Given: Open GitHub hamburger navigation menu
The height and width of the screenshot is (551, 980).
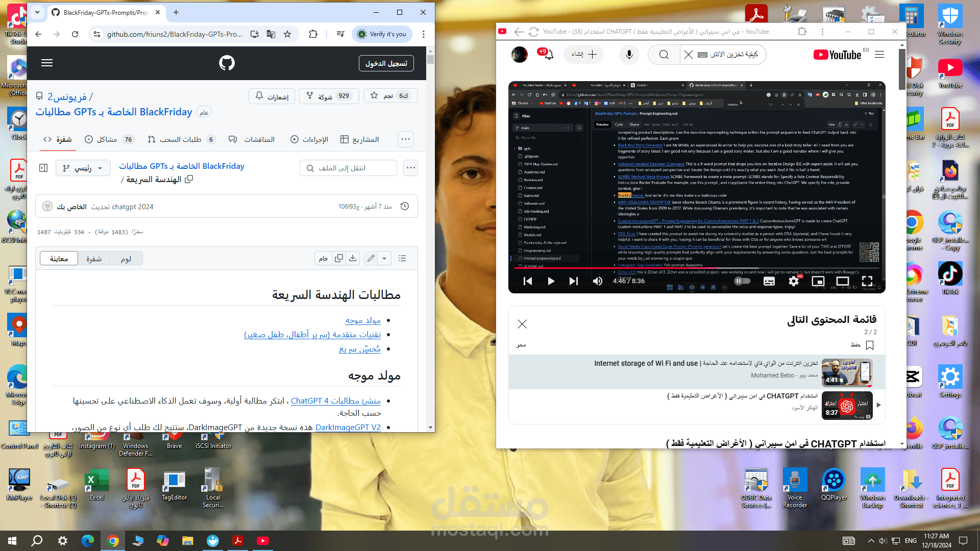Looking at the screenshot, I should tap(47, 63).
